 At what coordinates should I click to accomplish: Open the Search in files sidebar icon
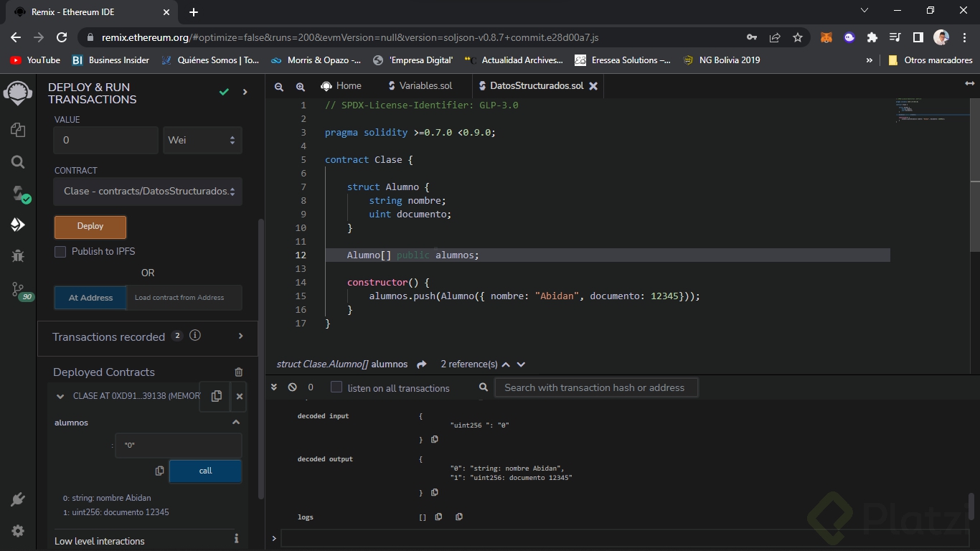click(x=18, y=162)
